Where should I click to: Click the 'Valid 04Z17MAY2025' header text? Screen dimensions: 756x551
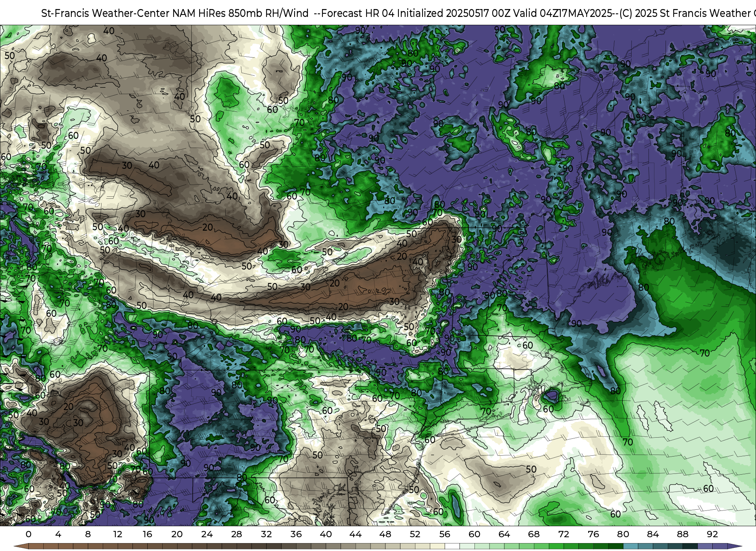[x=563, y=13]
